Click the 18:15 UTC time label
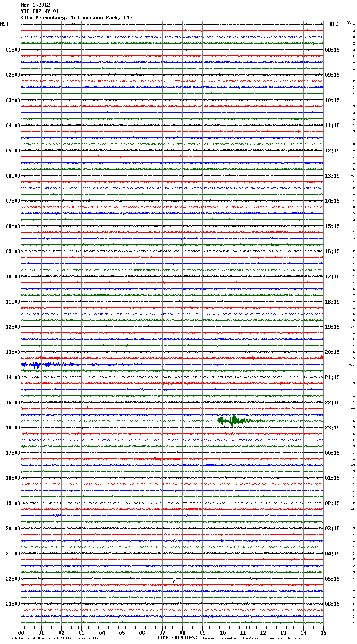The image size is (357, 644). pyautogui.click(x=332, y=302)
